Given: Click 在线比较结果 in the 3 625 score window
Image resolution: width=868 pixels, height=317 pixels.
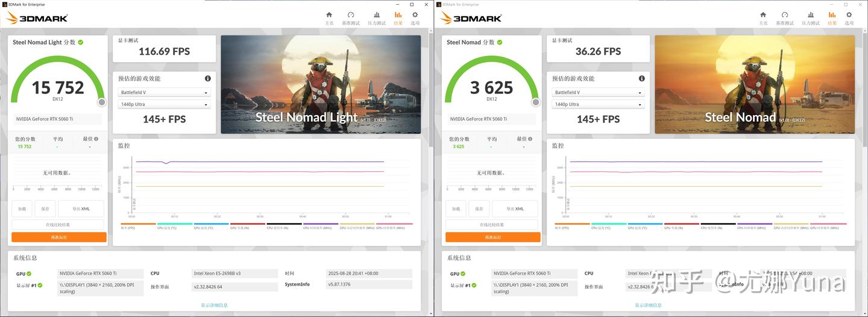Looking at the screenshot, I should coord(493,225).
